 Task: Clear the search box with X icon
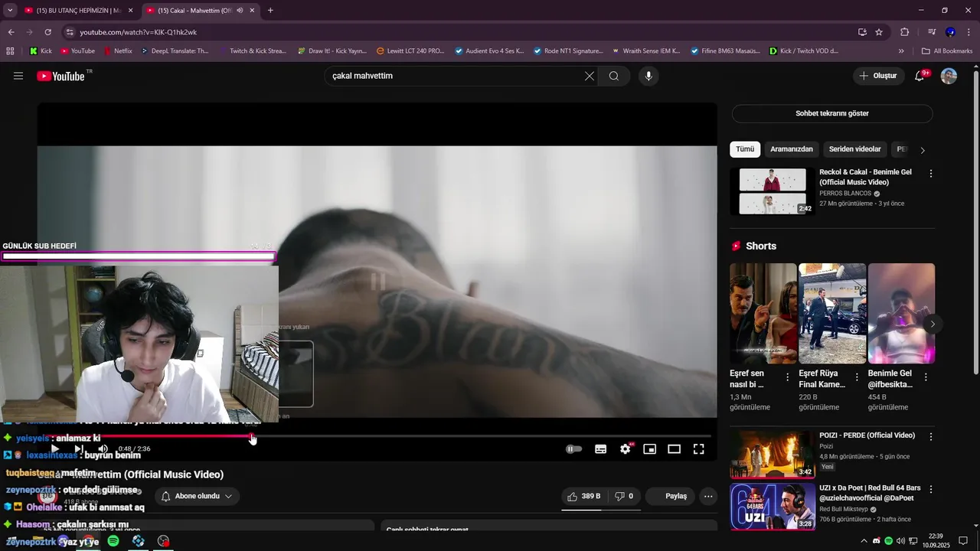point(589,76)
